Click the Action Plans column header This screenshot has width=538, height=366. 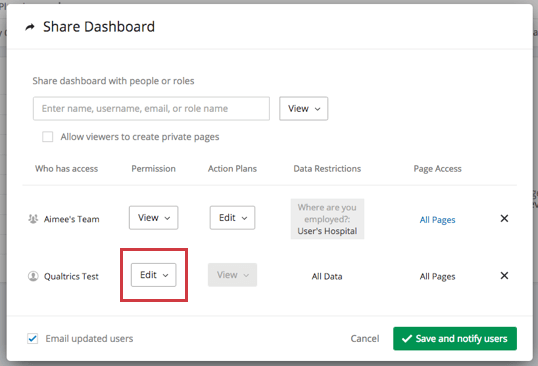(x=232, y=168)
